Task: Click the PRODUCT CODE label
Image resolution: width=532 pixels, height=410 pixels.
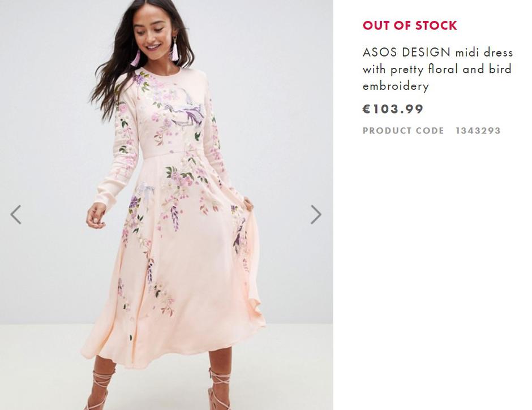Action: click(x=402, y=131)
